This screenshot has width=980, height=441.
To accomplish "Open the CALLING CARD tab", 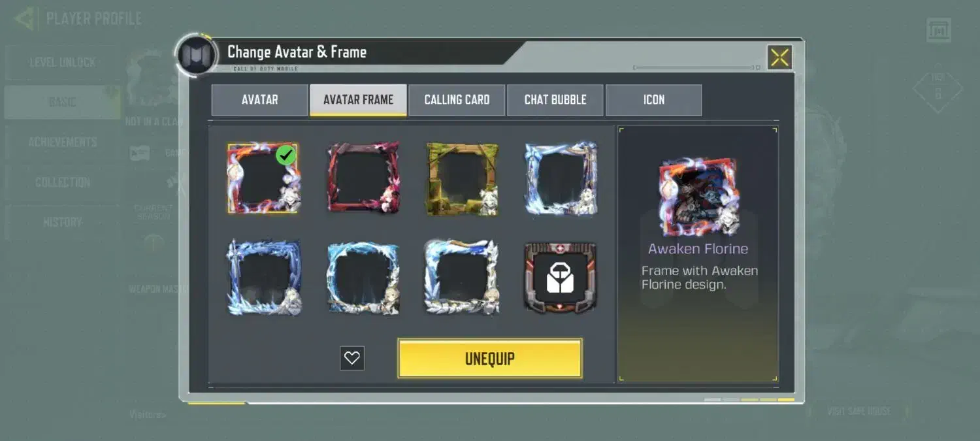I will point(457,100).
